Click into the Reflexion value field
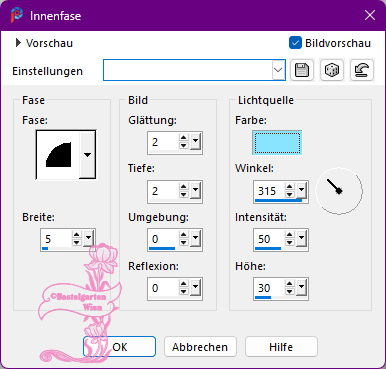The image size is (386, 369). pyautogui.click(x=163, y=288)
